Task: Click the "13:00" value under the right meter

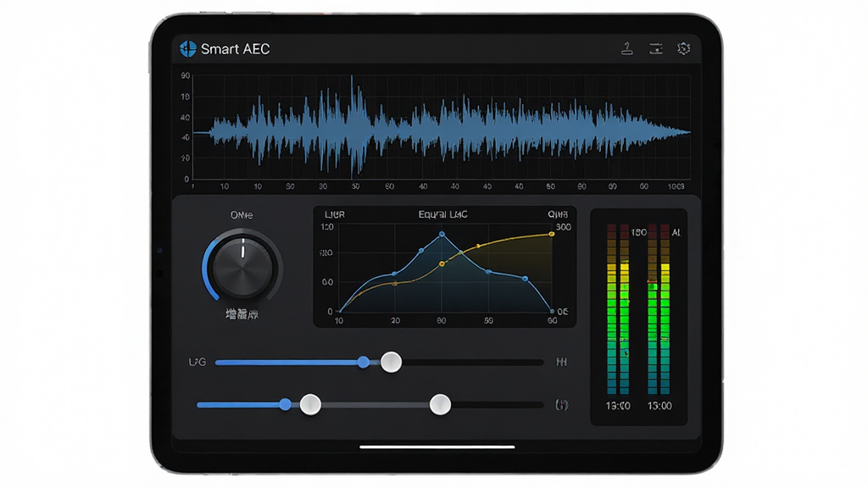Action: pyautogui.click(x=659, y=406)
